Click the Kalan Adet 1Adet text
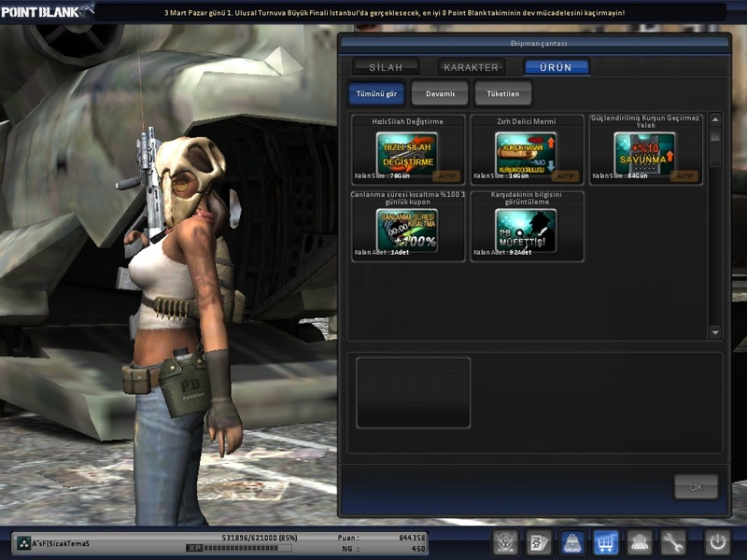This screenshot has height=560, width=747. coord(382,252)
